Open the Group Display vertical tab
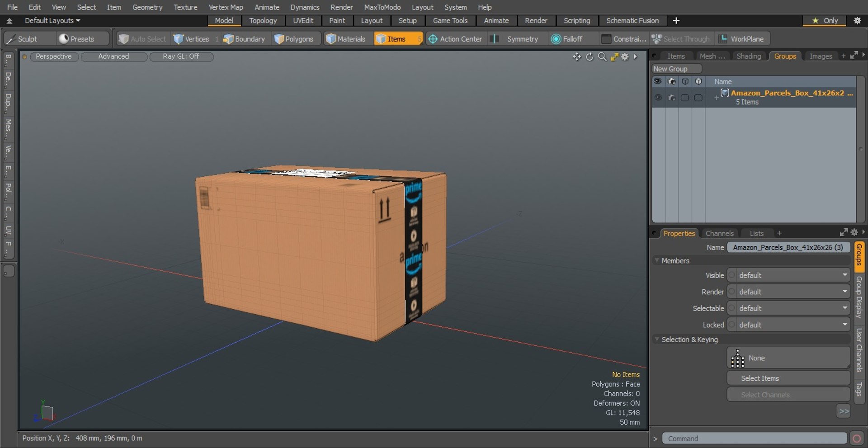The height and width of the screenshot is (448, 868). [859, 297]
